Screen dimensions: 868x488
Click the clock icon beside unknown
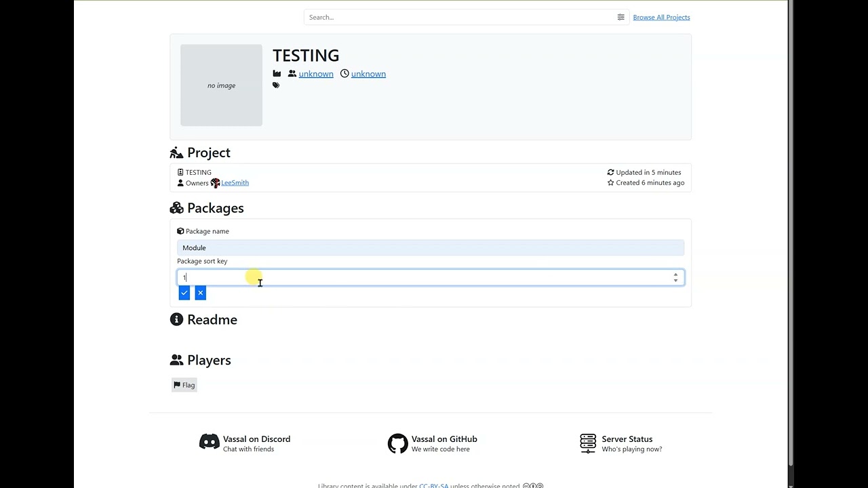pyautogui.click(x=344, y=74)
